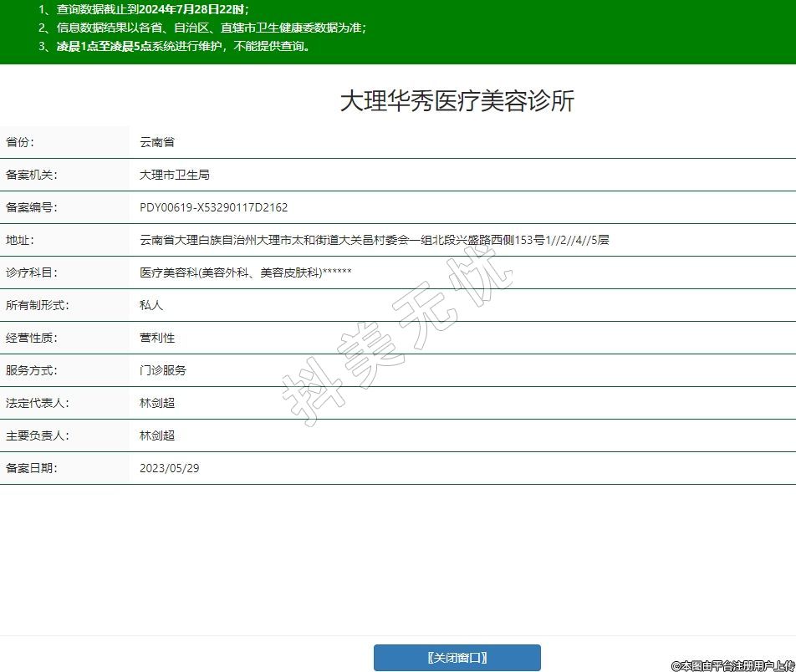The image size is (796, 672).
Task: Select the registration date 2023/05/29
Action: 169,468
